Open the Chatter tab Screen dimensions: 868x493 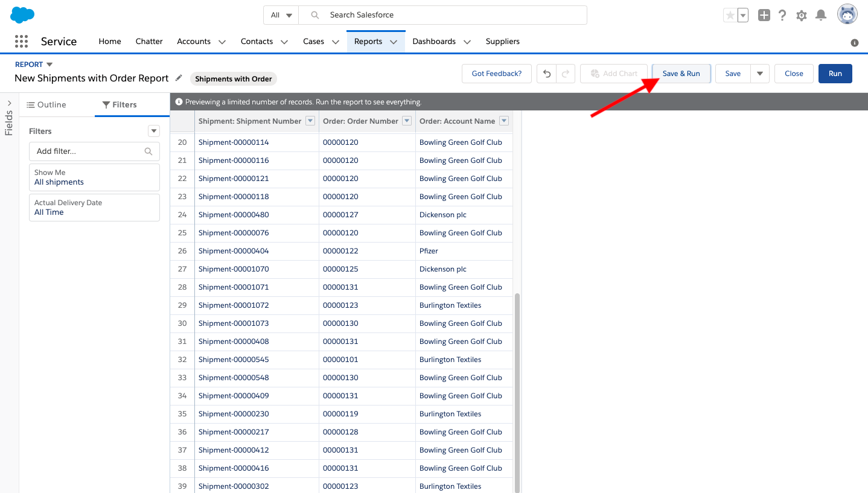[x=149, y=41]
